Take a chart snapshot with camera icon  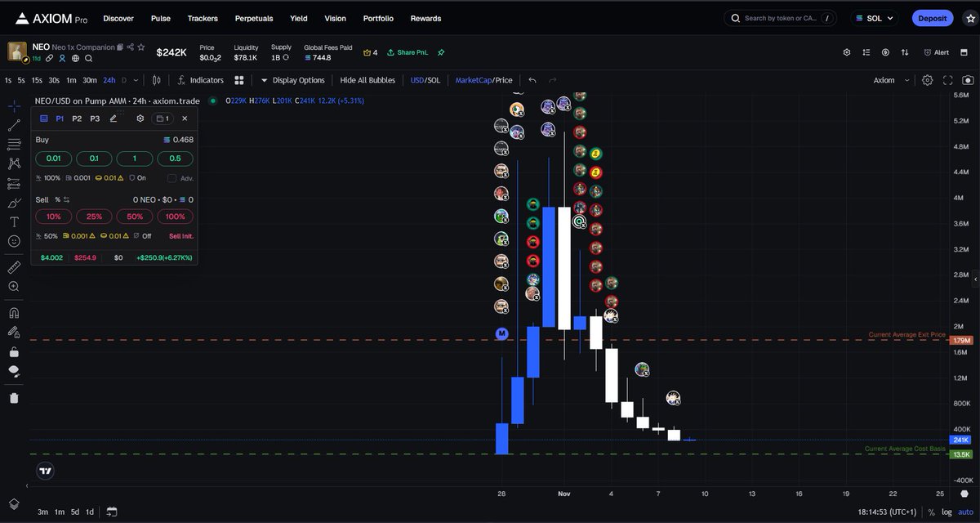point(968,80)
